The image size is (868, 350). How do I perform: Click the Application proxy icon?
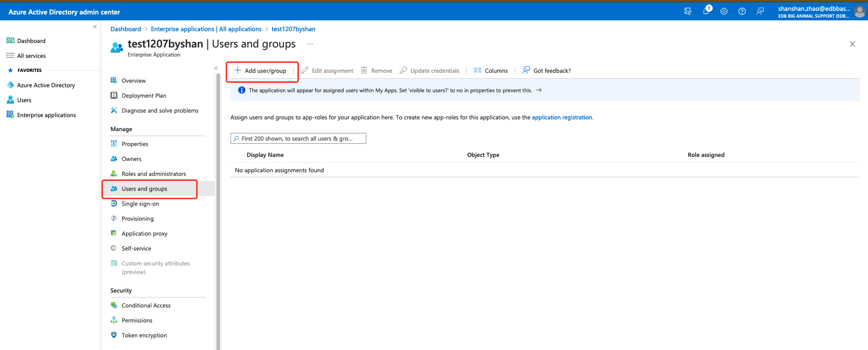point(114,233)
